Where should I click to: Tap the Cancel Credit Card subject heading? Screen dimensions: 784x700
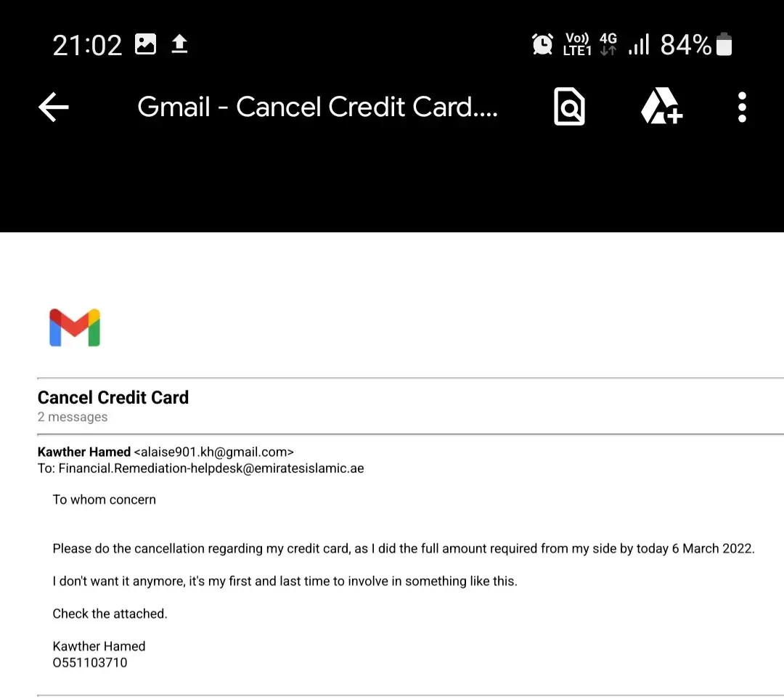point(113,397)
